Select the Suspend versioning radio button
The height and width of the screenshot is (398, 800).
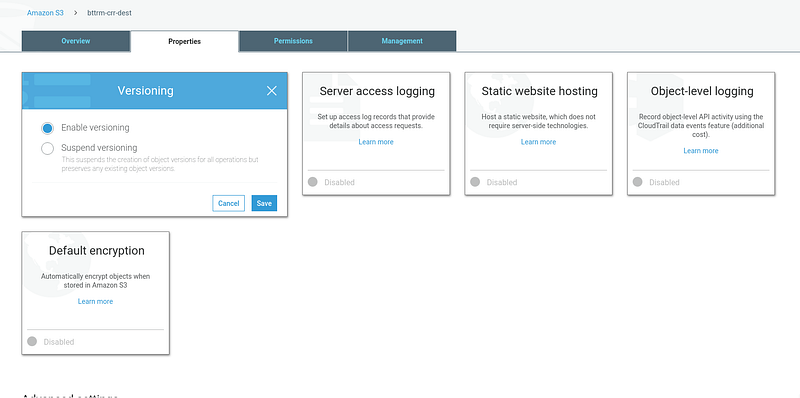pyautogui.click(x=47, y=148)
